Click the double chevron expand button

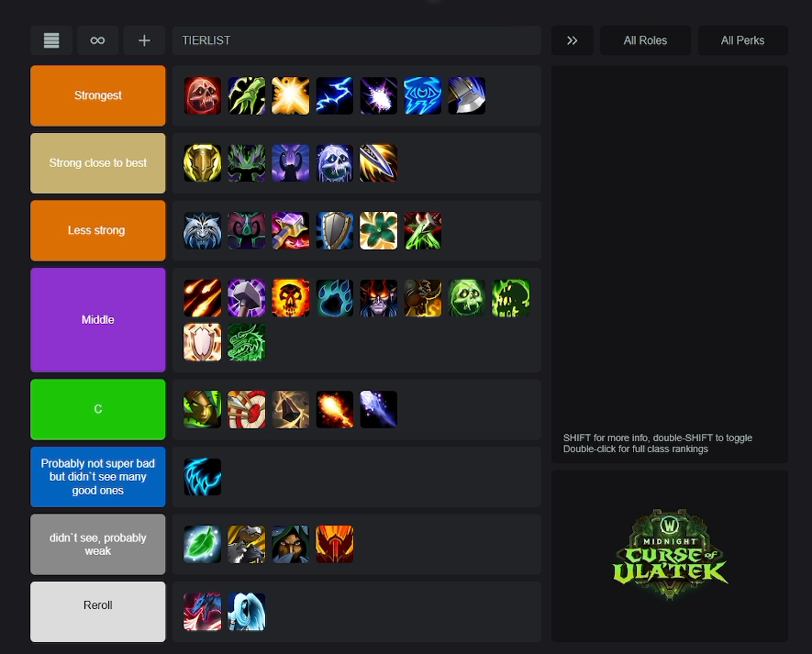573,40
